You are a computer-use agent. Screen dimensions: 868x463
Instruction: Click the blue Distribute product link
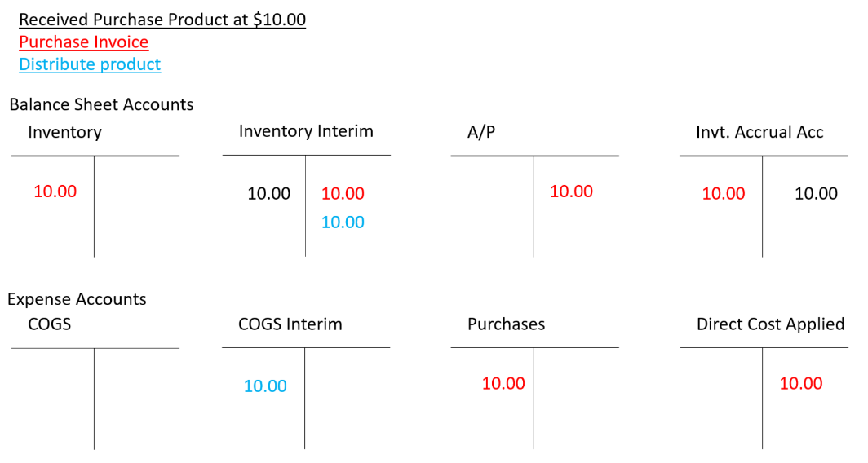click(x=90, y=64)
